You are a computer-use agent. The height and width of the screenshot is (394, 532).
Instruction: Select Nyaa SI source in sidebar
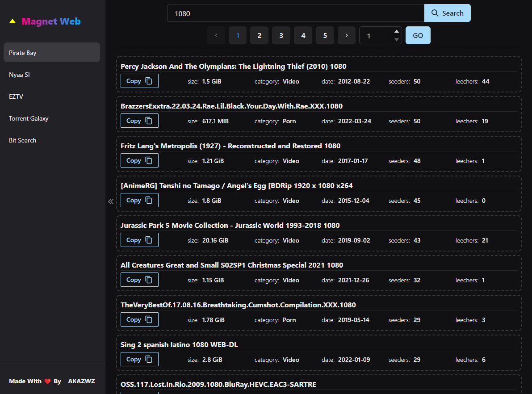(51, 75)
